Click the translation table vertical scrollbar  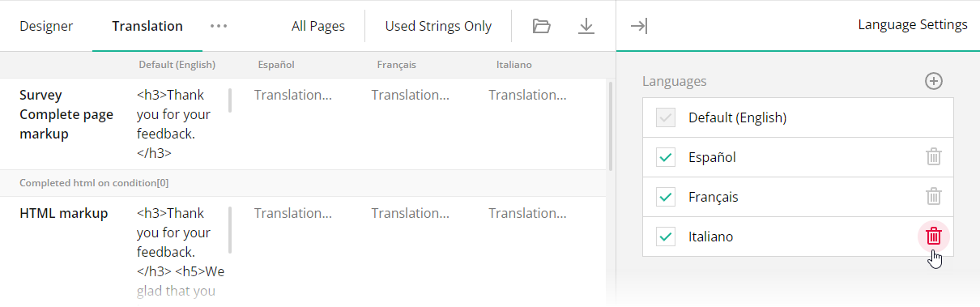[x=610, y=126]
